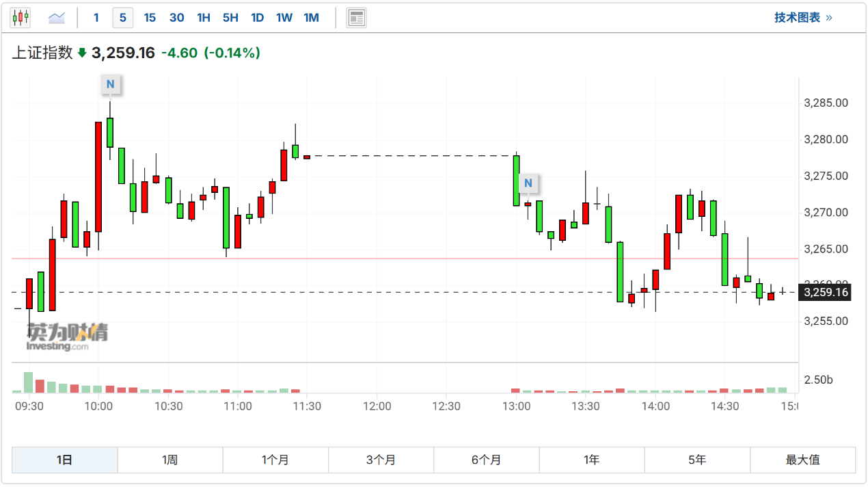868x487 pixels.
Task: Show the 5年 time range
Action: (x=697, y=460)
